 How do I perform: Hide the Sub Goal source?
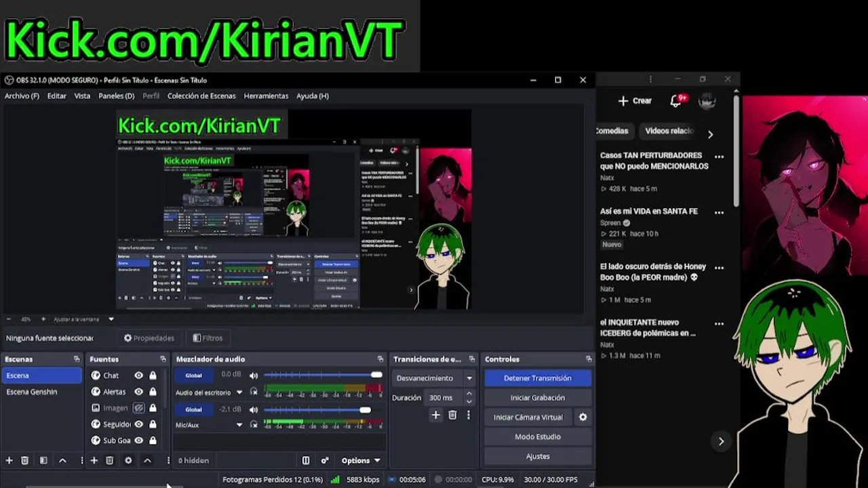138,441
